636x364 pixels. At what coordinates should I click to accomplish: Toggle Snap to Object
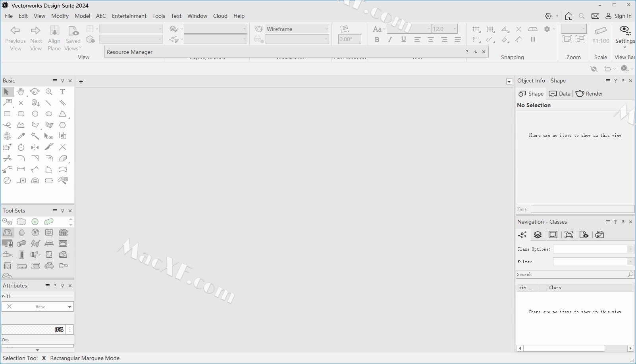(x=490, y=29)
